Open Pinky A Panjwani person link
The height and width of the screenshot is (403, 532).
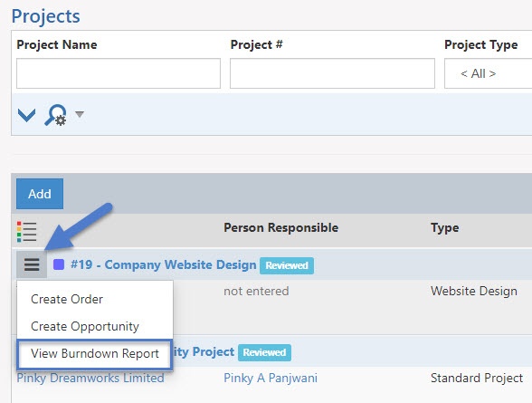pos(271,378)
